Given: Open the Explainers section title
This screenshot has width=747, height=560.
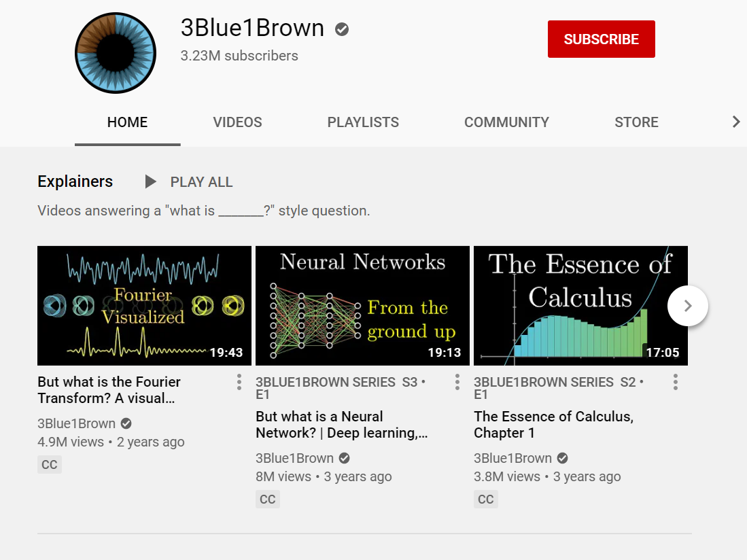Looking at the screenshot, I should 75,181.
